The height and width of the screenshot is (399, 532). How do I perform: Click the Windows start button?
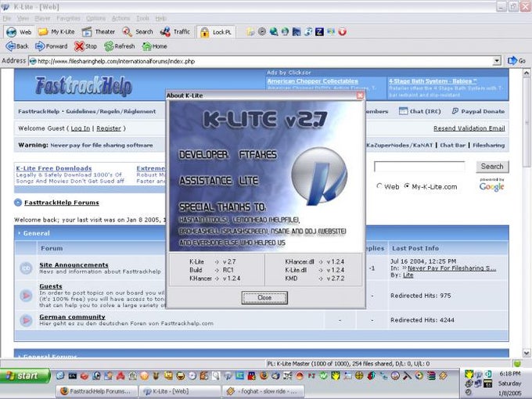point(25,376)
